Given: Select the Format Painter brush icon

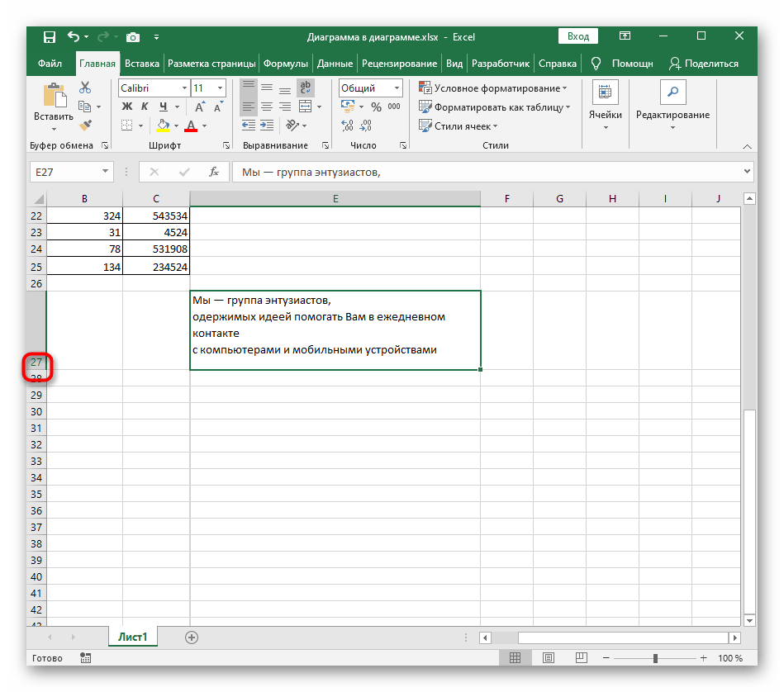Looking at the screenshot, I should [84, 126].
